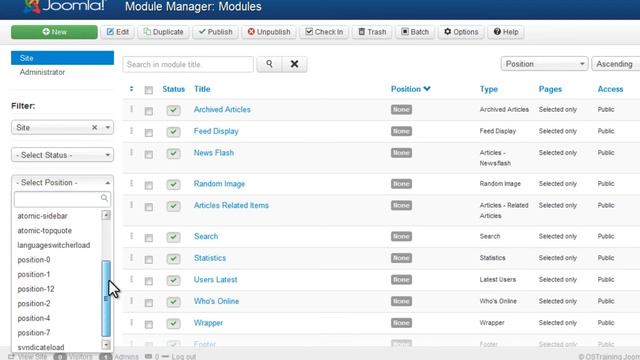Choose atomic-topquote in position list
This screenshot has height=360, width=640.
(x=44, y=231)
